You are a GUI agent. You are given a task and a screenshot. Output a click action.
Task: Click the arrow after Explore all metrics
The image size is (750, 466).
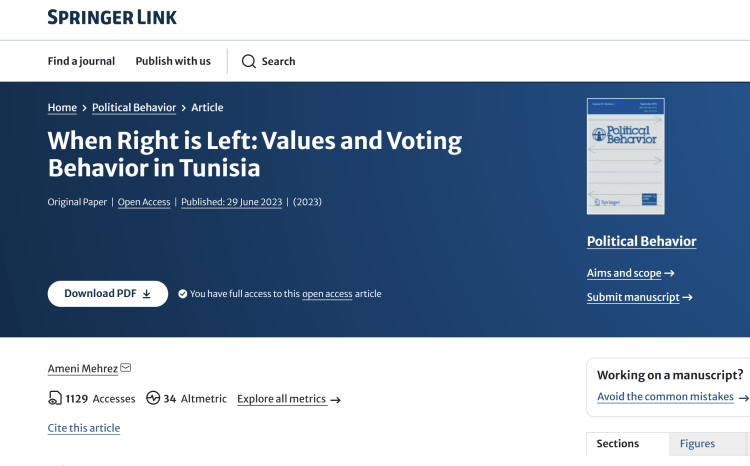tap(336, 400)
